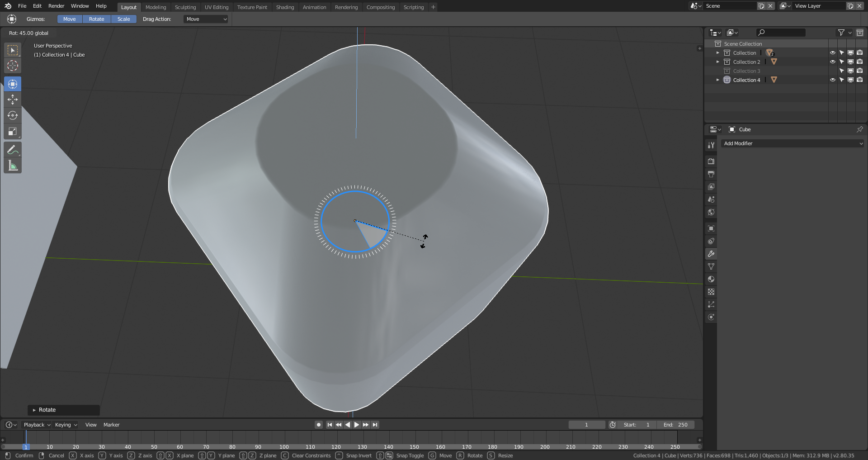Activate the 3D Cursor tool

(13, 66)
